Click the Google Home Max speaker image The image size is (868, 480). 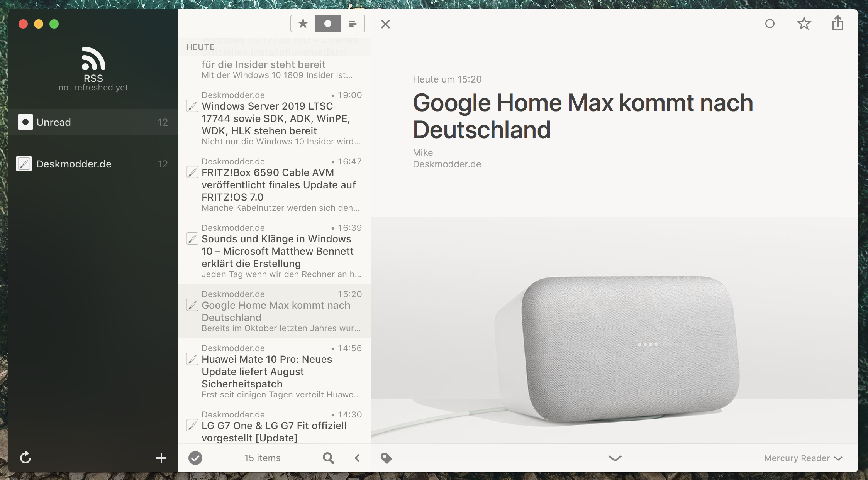pos(615,330)
